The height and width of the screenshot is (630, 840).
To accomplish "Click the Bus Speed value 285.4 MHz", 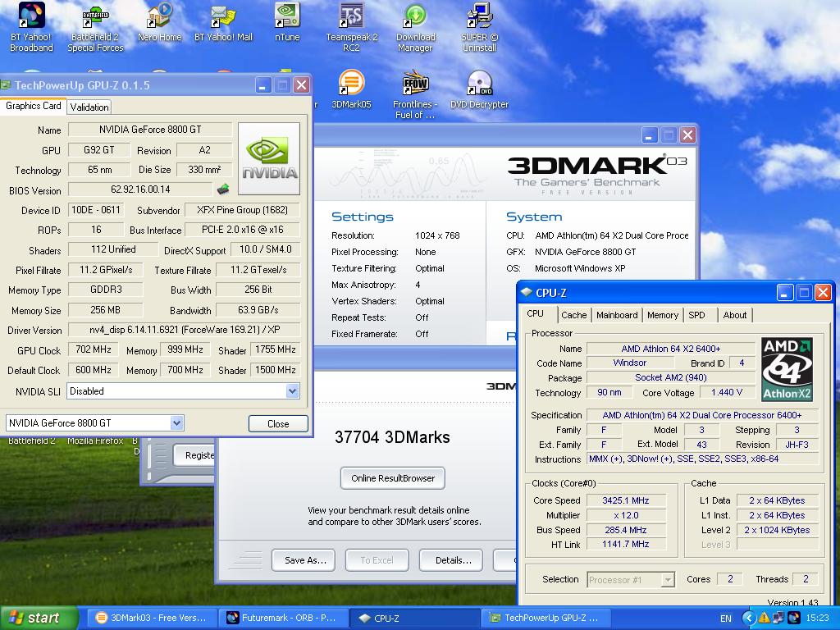I will click(x=626, y=530).
